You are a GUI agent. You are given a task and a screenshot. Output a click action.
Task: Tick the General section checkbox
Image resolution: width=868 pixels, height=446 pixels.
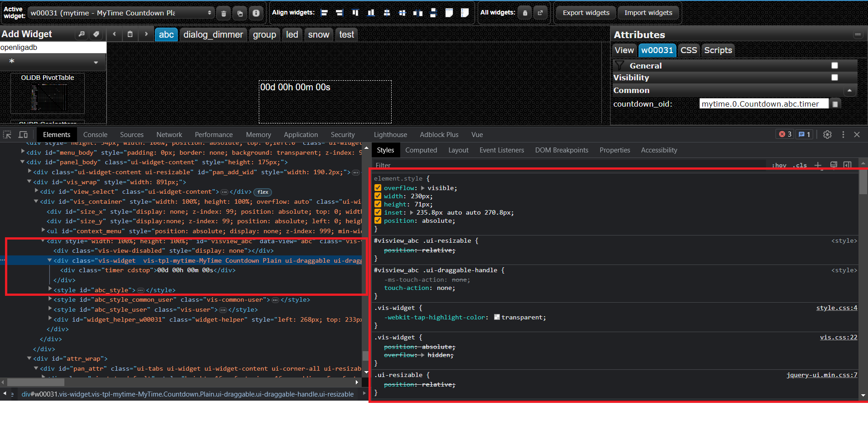pyautogui.click(x=834, y=65)
